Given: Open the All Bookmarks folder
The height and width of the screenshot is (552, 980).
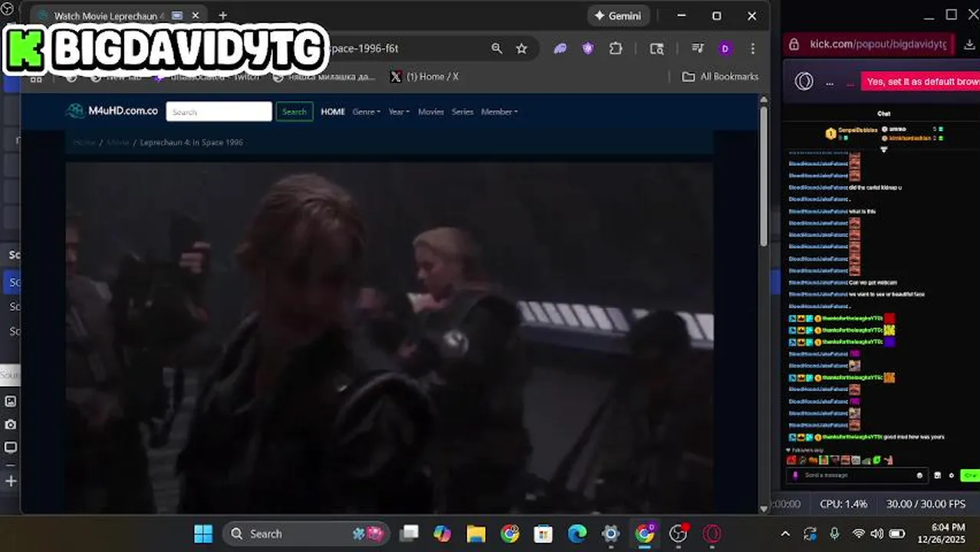Looking at the screenshot, I should point(720,77).
